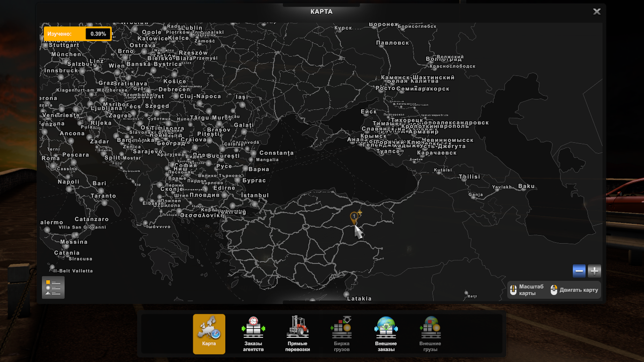This screenshot has height=362, width=644.
Task: Click the Stuttgart city label
Action: (x=64, y=45)
